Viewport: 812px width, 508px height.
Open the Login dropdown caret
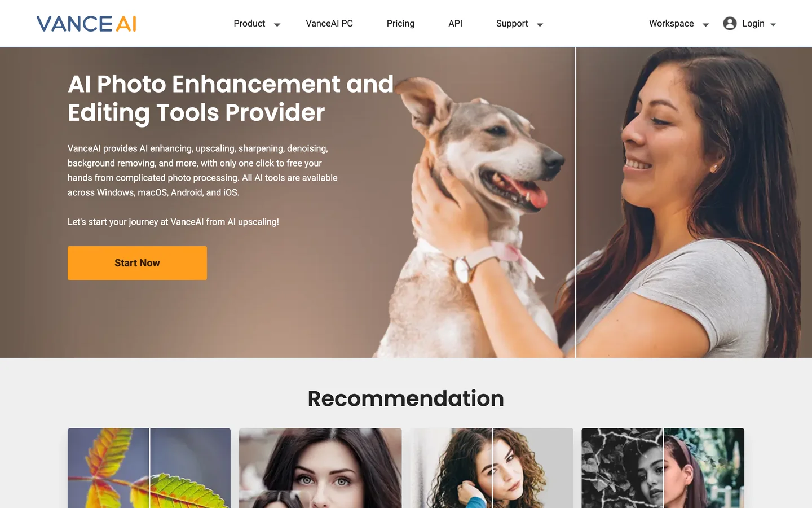(x=773, y=25)
